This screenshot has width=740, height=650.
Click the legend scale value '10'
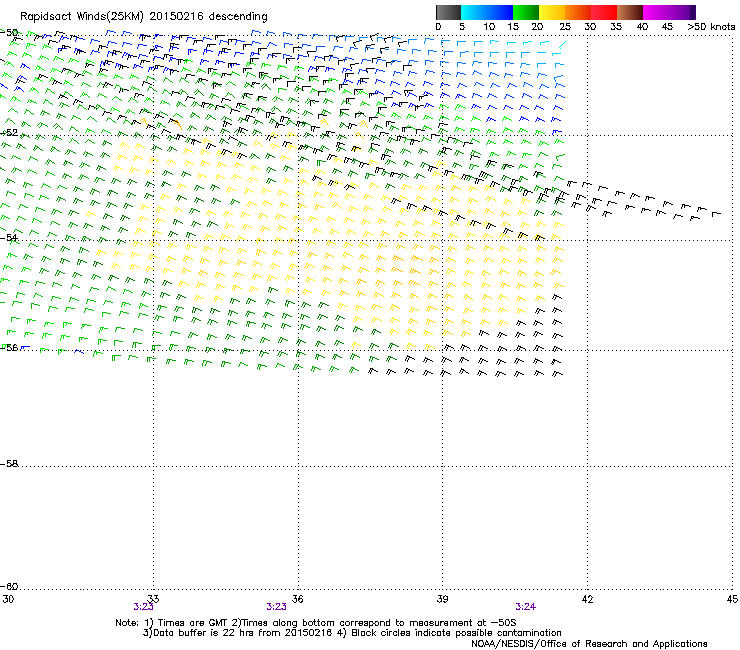[x=489, y=27]
